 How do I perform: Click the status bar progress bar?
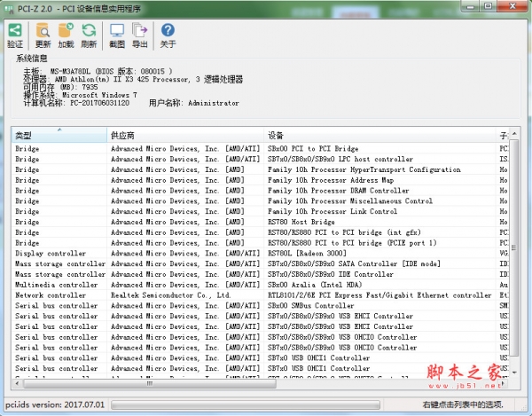[246, 404]
